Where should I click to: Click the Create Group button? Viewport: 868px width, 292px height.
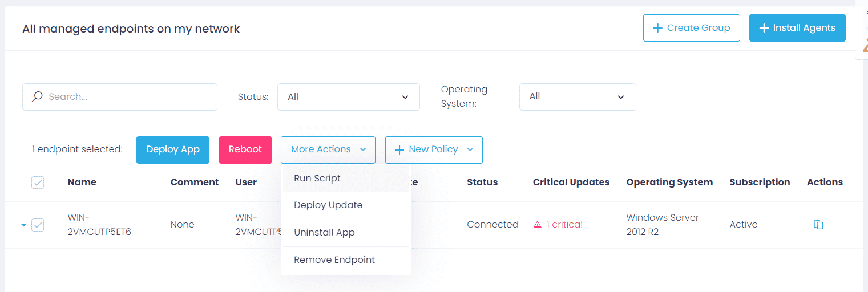click(691, 28)
